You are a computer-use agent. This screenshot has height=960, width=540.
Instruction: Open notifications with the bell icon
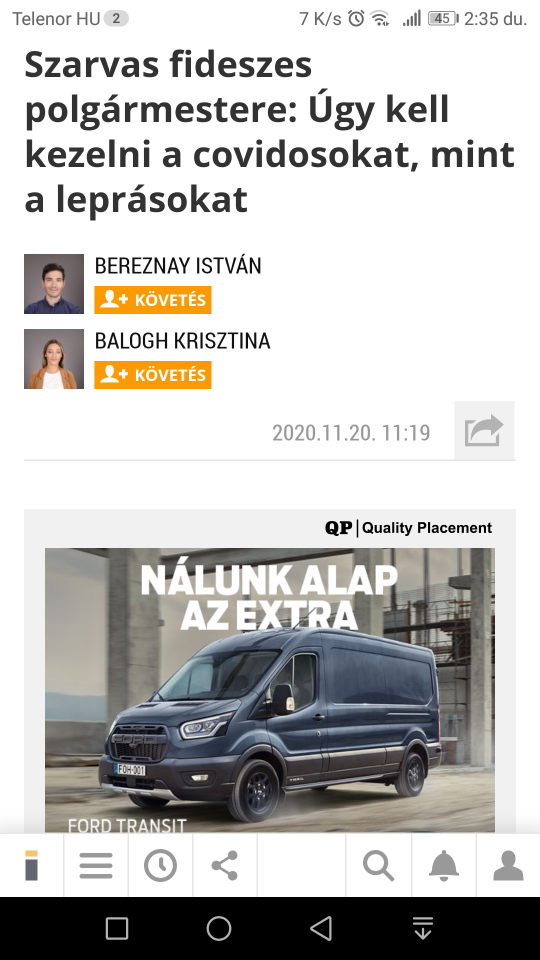click(x=444, y=866)
